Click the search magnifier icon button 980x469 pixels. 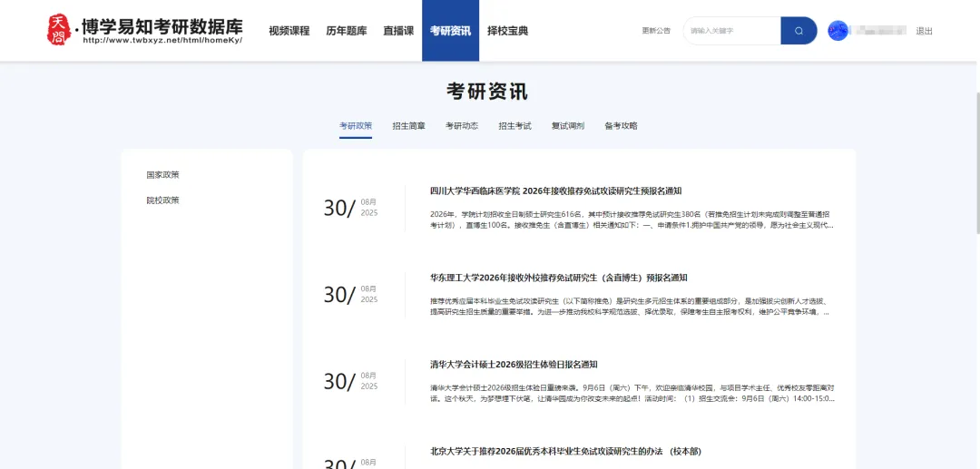click(799, 31)
